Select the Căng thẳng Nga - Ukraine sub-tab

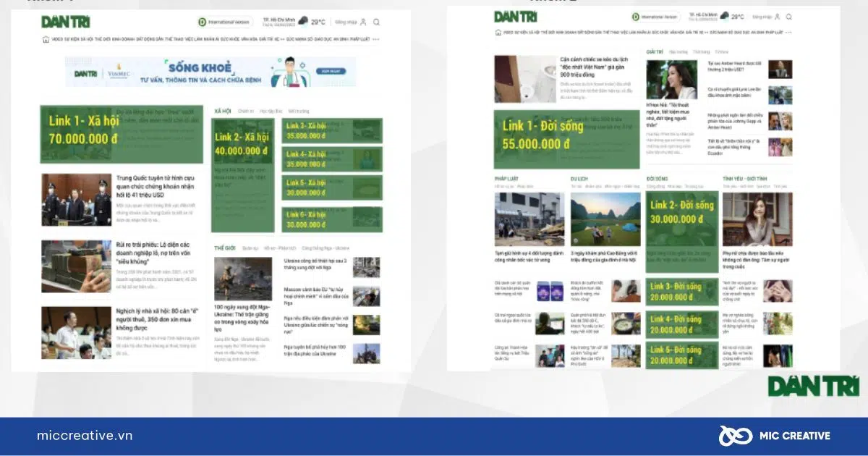pyautogui.click(x=325, y=248)
